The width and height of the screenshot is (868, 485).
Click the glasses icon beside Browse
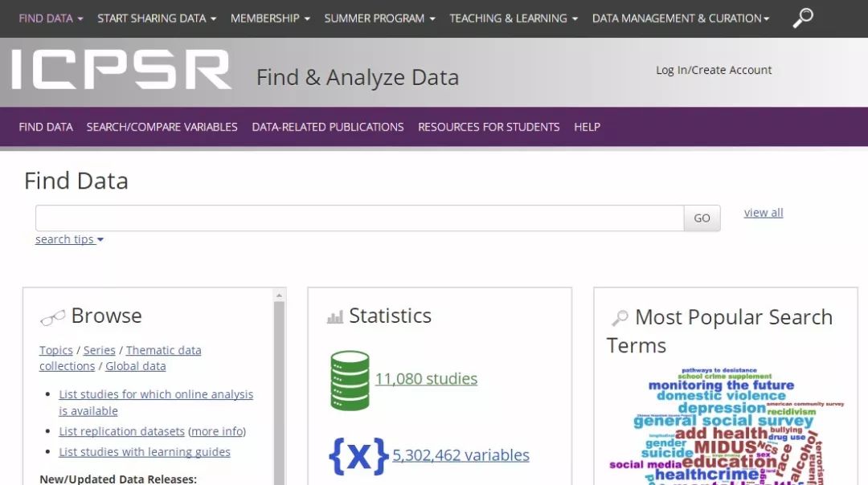pos(52,317)
